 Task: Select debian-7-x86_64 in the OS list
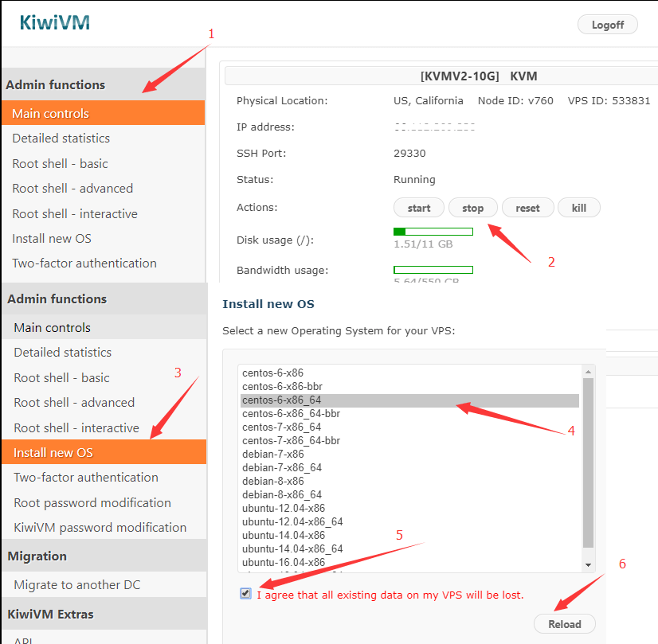[x=409, y=467]
